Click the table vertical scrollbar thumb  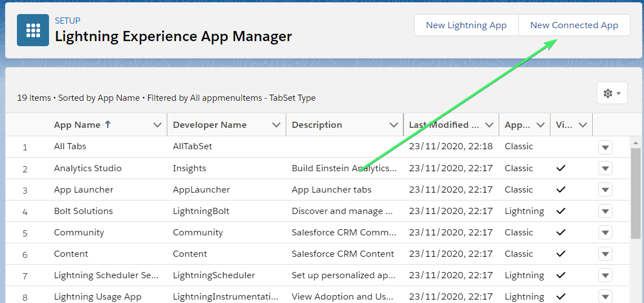636,193
